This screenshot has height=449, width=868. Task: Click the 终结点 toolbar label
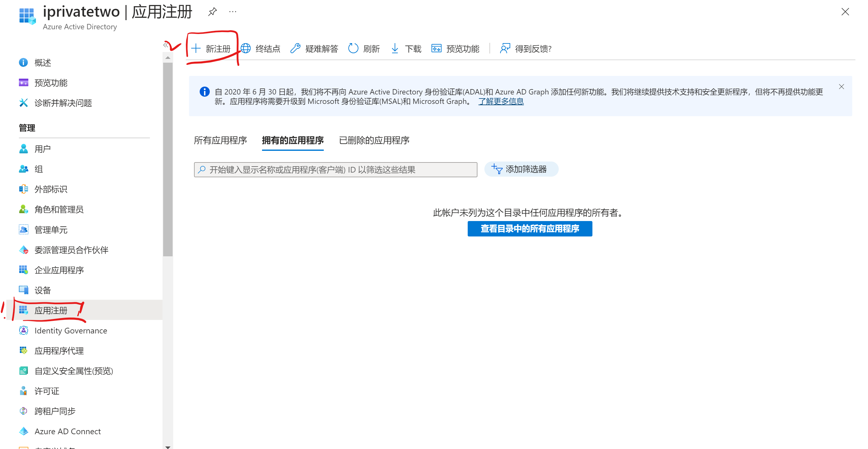click(268, 49)
